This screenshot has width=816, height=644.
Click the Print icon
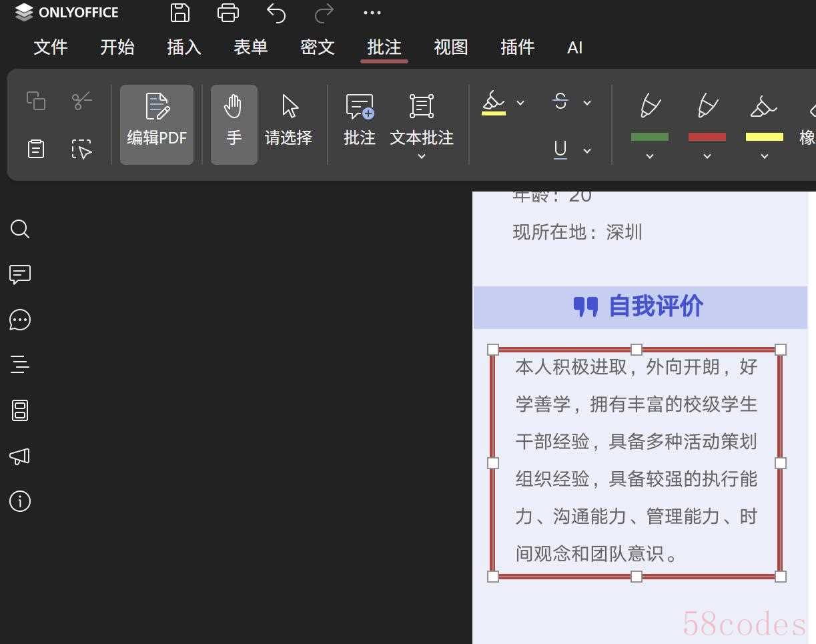coord(228,13)
